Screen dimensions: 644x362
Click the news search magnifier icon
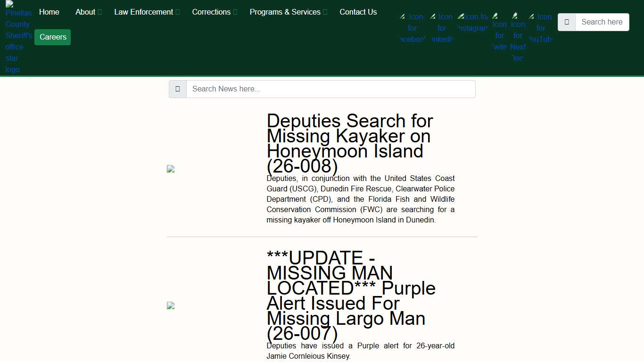(178, 89)
